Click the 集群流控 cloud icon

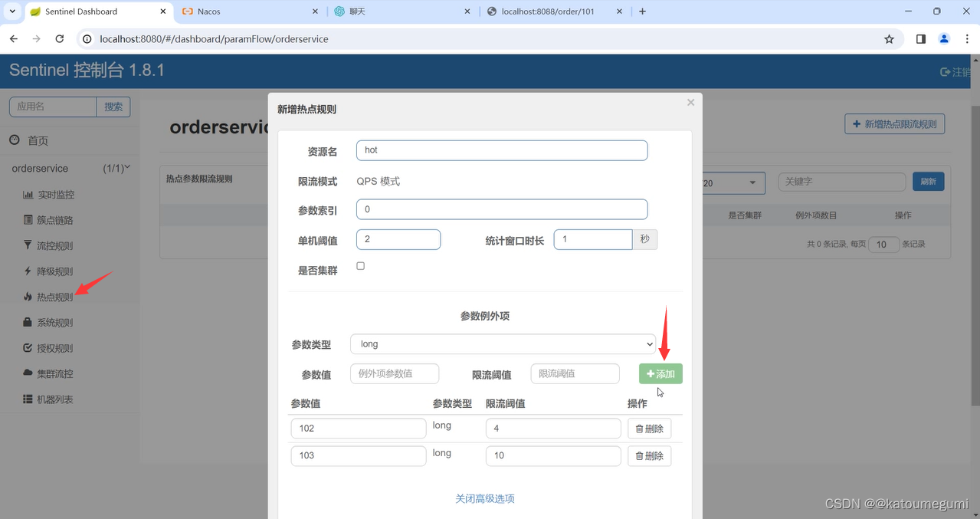click(28, 373)
